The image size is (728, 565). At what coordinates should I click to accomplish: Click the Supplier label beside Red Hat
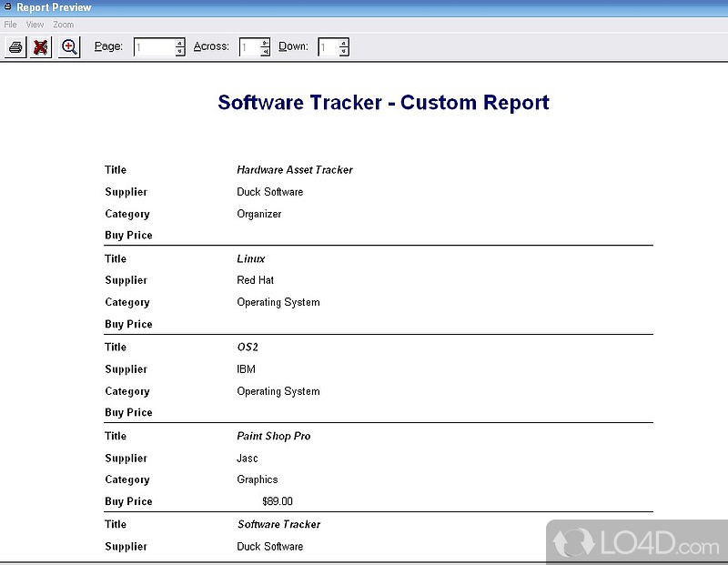(x=126, y=280)
